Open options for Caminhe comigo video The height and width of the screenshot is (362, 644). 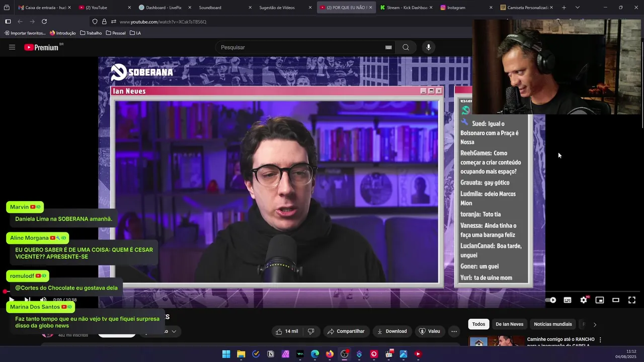(x=600, y=340)
